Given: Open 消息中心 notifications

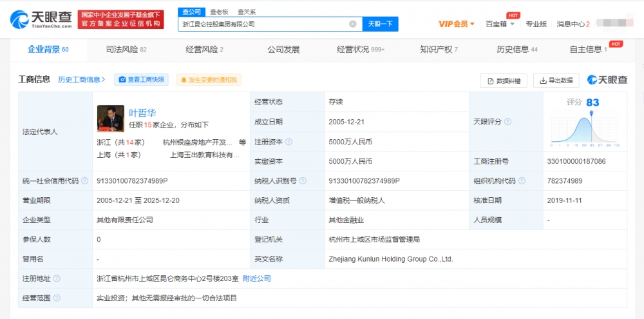Looking at the screenshot, I should (x=573, y=24).
